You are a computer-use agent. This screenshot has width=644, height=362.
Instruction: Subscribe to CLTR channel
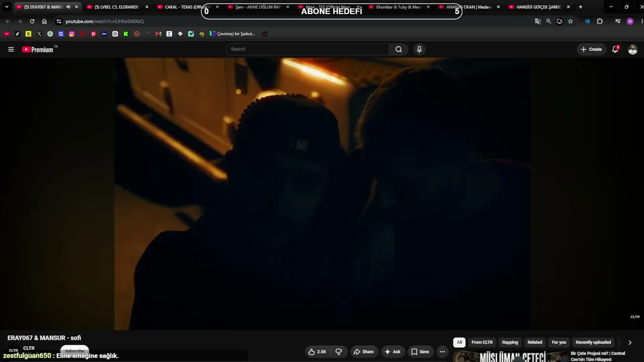click(x=74, y=350)
